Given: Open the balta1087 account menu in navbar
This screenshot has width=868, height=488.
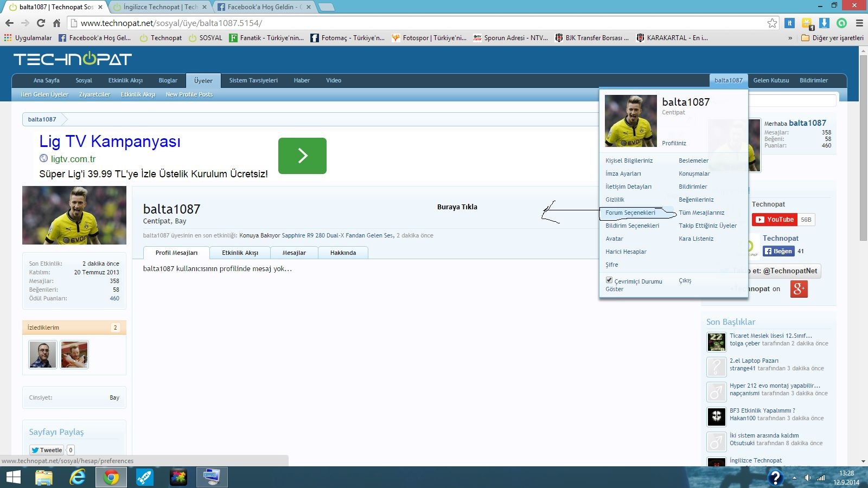Looking at the screenshot, I should [728, 80].
